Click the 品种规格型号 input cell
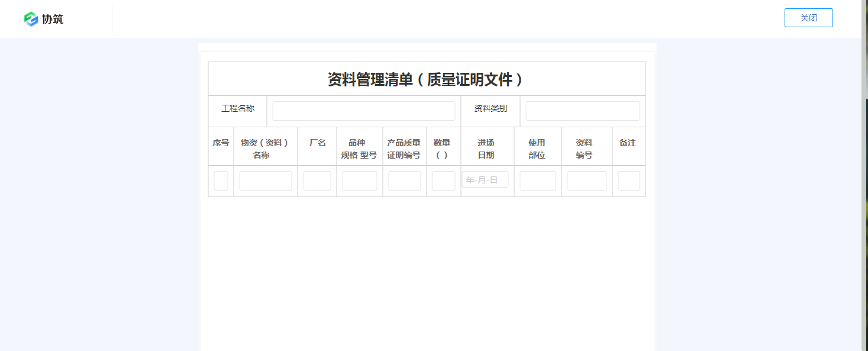Viewport: 868px width, 351px height. coord(359,181)
